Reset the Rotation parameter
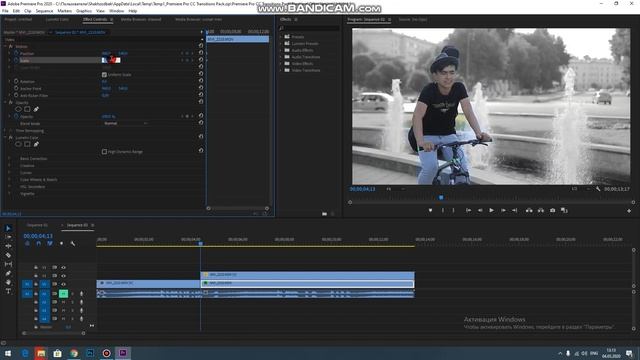This screenshot has height=360, width=640. click(201, 81)
